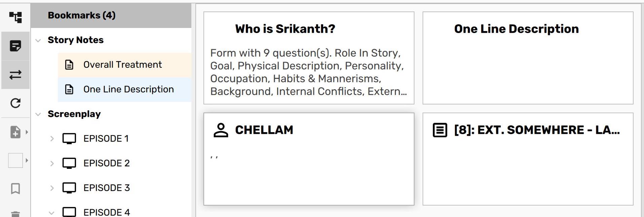Click the empty color swatch box

[x=15, y=160]
